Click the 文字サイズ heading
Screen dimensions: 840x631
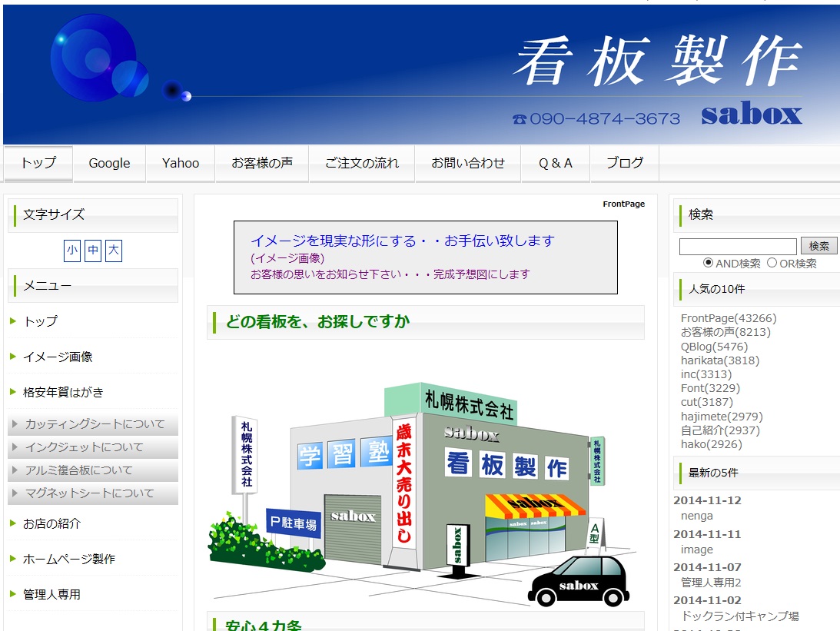click(54, 214)
